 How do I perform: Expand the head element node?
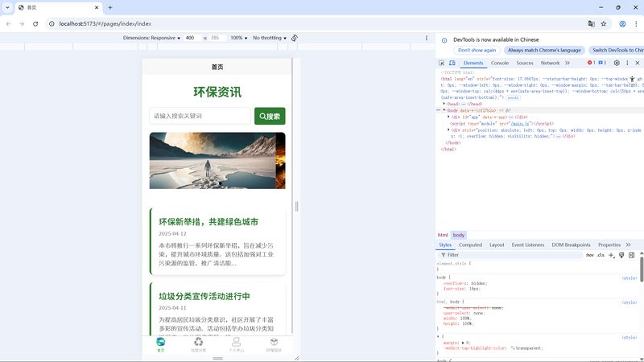pyautogui.click(x=444, y=104)
